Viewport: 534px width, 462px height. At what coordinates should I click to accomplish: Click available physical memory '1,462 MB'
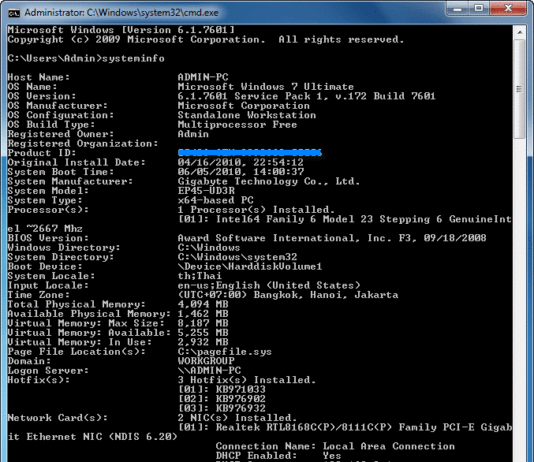(203, 314)
